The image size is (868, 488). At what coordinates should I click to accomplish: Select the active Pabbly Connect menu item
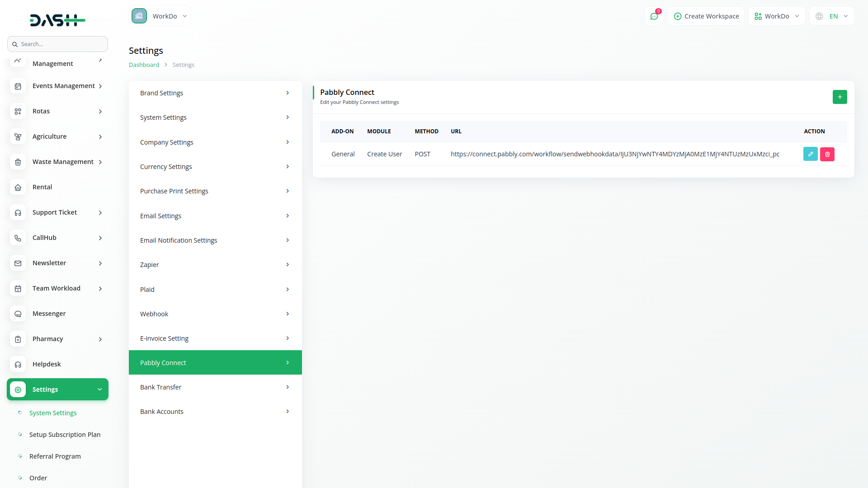215,363
